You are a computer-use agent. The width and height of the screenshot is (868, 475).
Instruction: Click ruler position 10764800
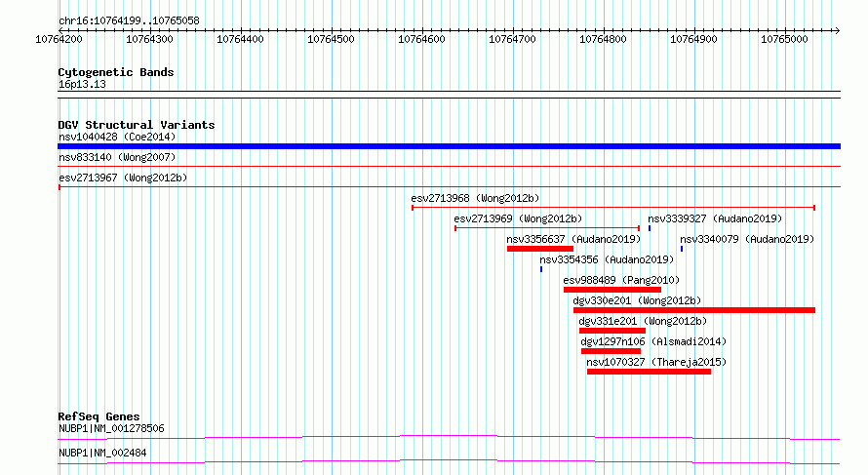coord(604,39)
